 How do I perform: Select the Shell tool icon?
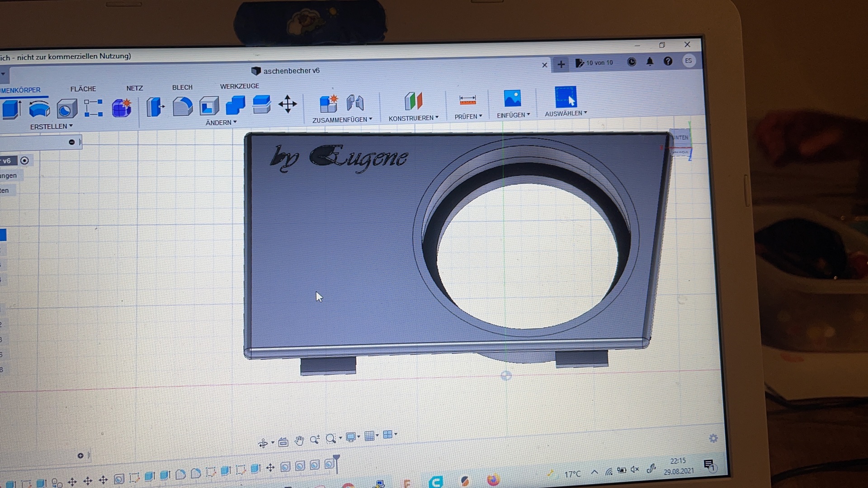coord(209,107)
